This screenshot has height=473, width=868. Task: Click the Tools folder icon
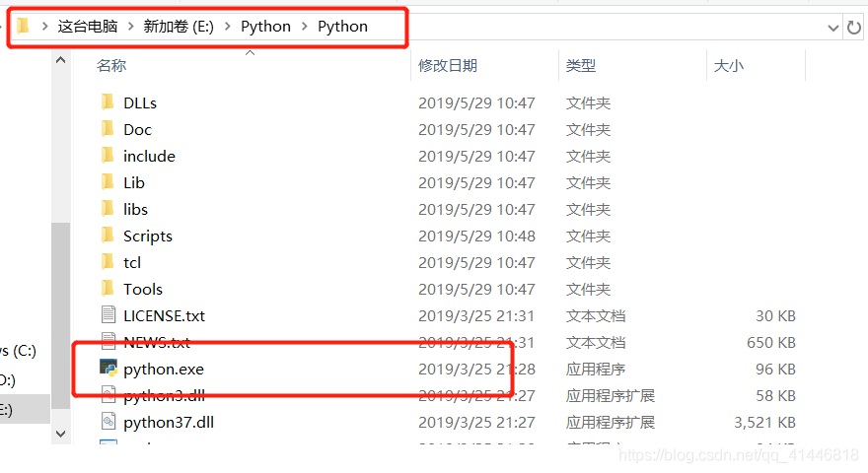[x=108, y=288]
